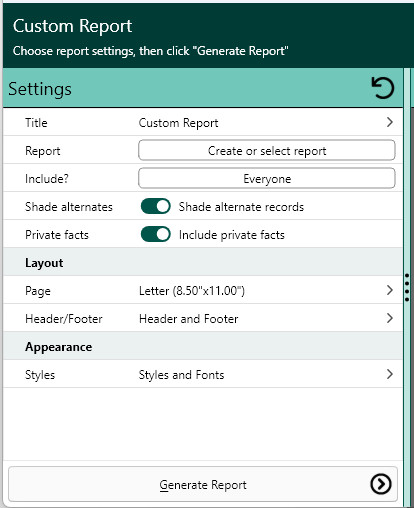This screenshot has height=508, width=414.
Task: Click the Page row label
Action: pyautogui.click(x=38, y=291)
